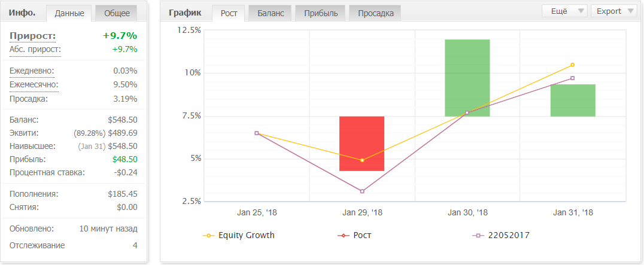This screenshot has height=265, width=644.
Task: Click the tall green bar for Jan 30
Action: (x=467, y=78)
